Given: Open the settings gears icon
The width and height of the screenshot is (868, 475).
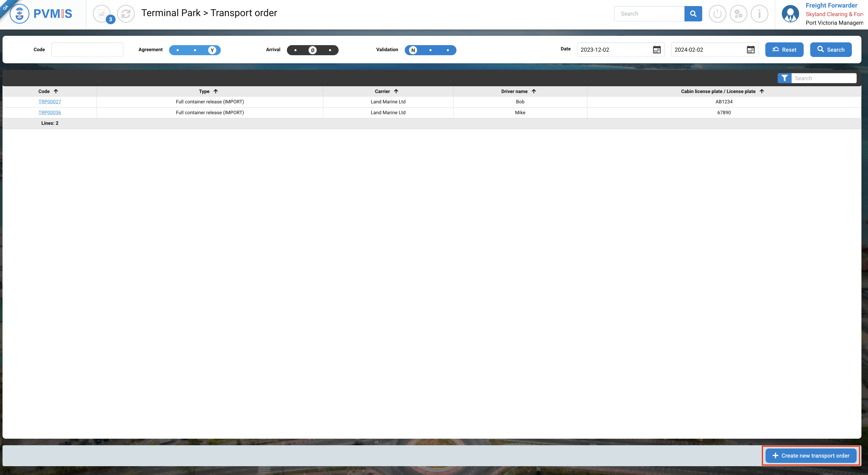Looking at the screenshot, I should tap(738, 14).
